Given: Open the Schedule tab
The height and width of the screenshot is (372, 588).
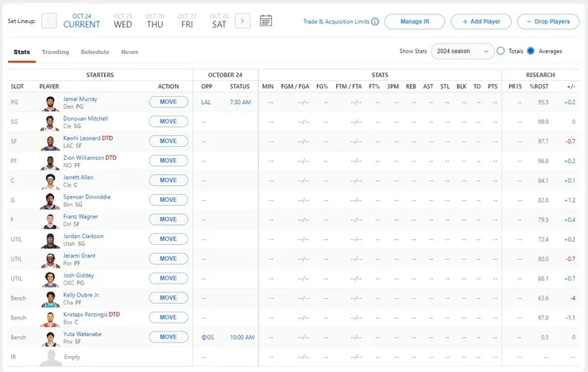Looking at the screenshot, I should pyautogui.click(x=95, y=52).
